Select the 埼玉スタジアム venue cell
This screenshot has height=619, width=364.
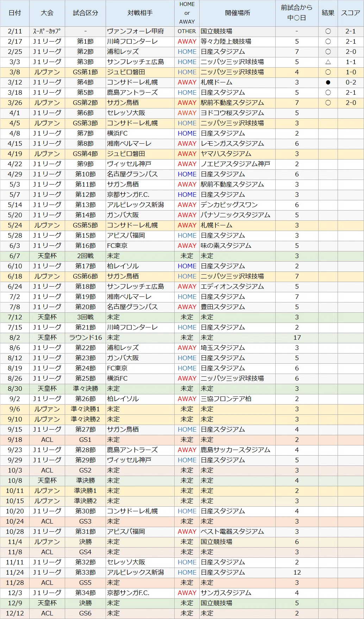coord(238,348)
